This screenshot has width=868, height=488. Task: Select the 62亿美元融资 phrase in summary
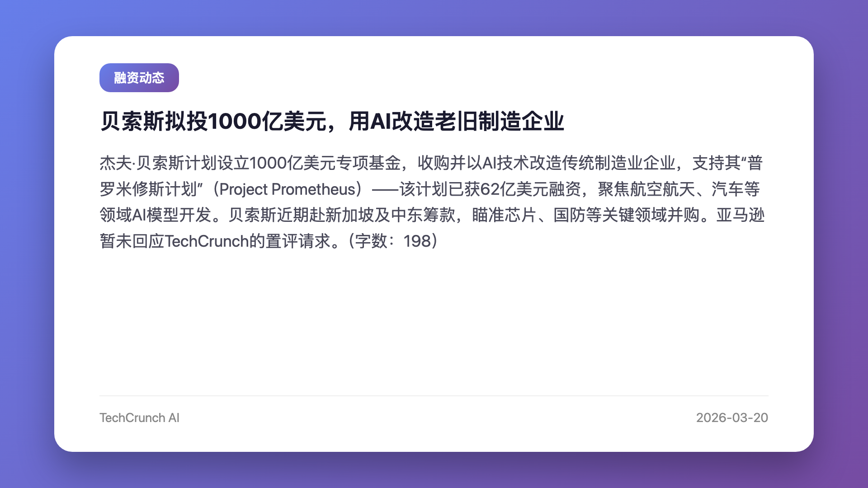click(530, 189)
